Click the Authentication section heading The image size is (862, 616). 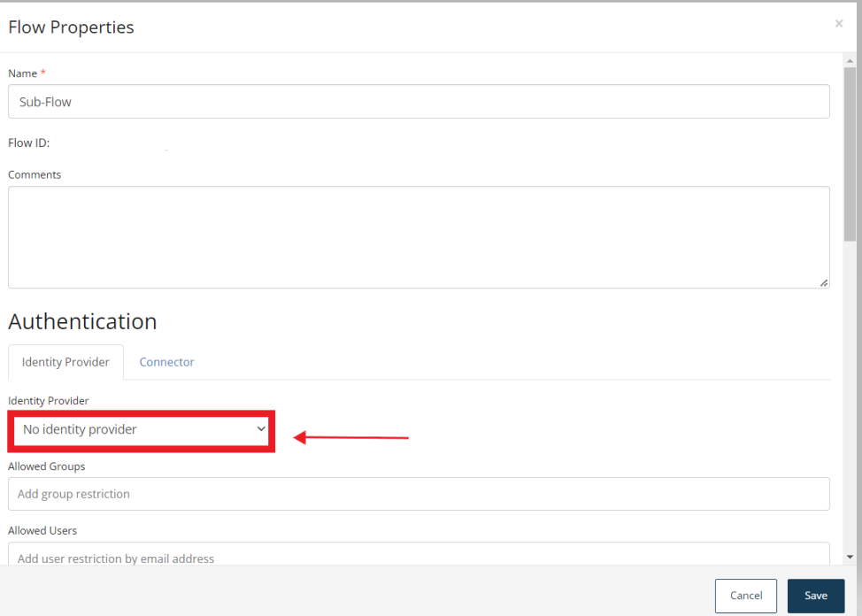(x=82, y=321)
